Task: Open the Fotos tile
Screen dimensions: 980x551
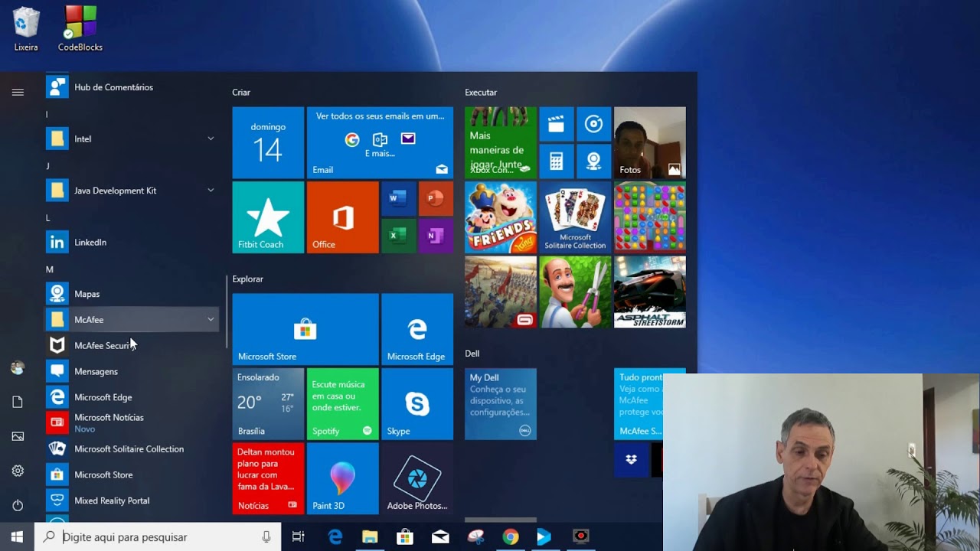Action: (x=650, y=143)
